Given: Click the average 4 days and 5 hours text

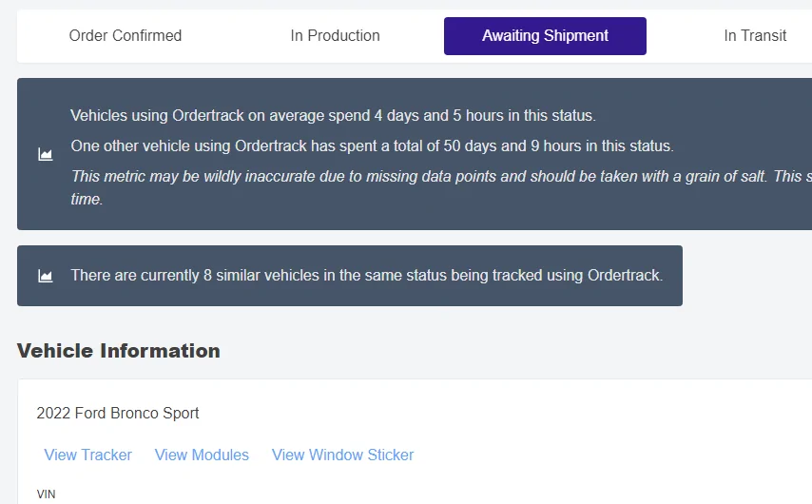Looking at the screenshot, I should [x=333, y=116].
